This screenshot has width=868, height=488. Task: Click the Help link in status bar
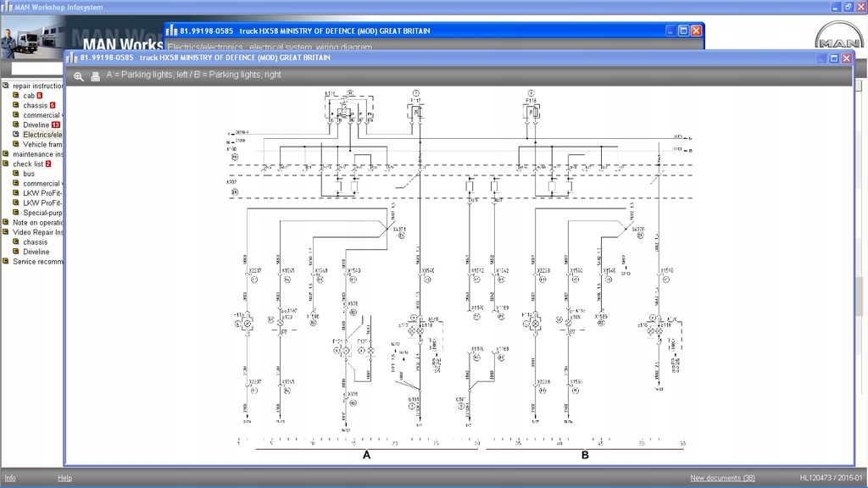click(x=64, y=478)
